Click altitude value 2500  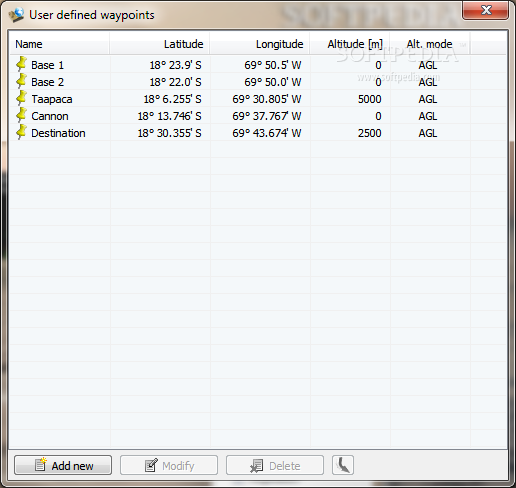click(369, 133)
